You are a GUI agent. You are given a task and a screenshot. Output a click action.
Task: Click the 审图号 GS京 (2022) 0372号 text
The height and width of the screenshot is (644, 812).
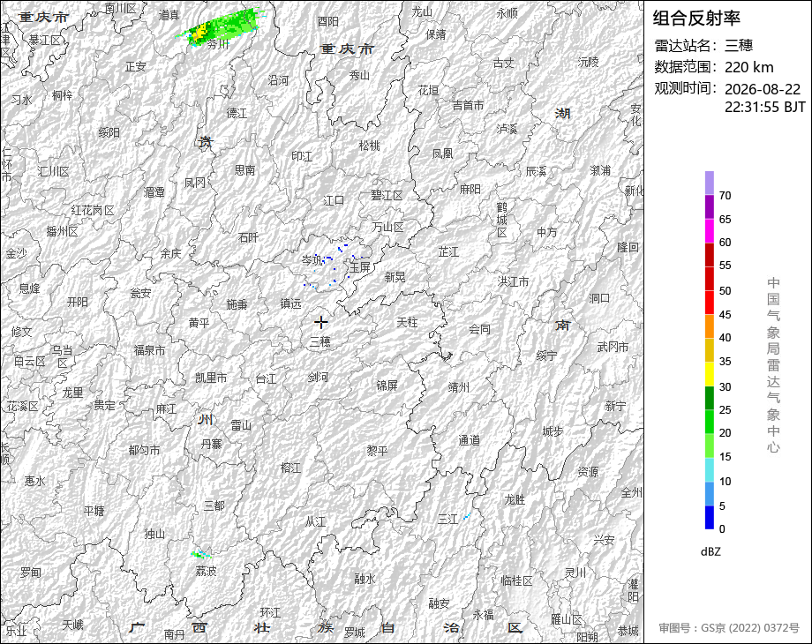(x=729, y=628)
